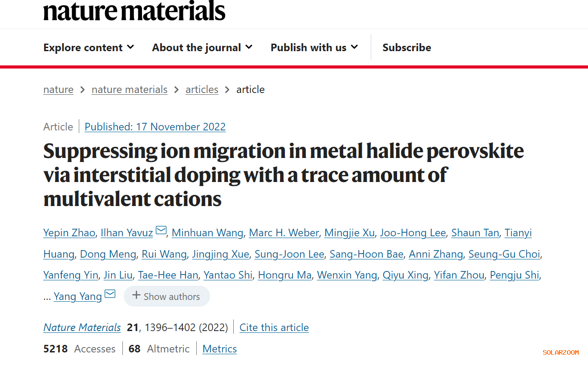The image size is (588, 368).
Task: Click the plus icon in Show authors
Action: click(x=136, y=295)
